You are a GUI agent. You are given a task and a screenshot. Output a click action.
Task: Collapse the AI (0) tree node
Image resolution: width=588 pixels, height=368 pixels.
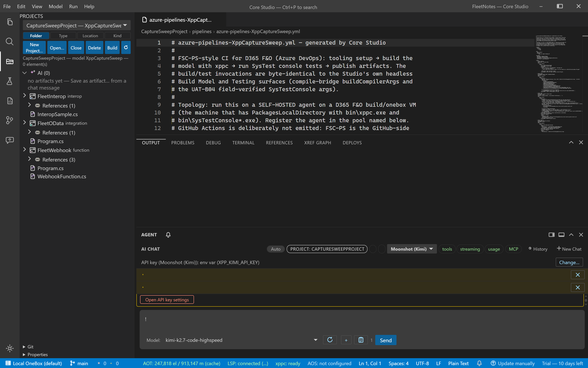(24, 73)
